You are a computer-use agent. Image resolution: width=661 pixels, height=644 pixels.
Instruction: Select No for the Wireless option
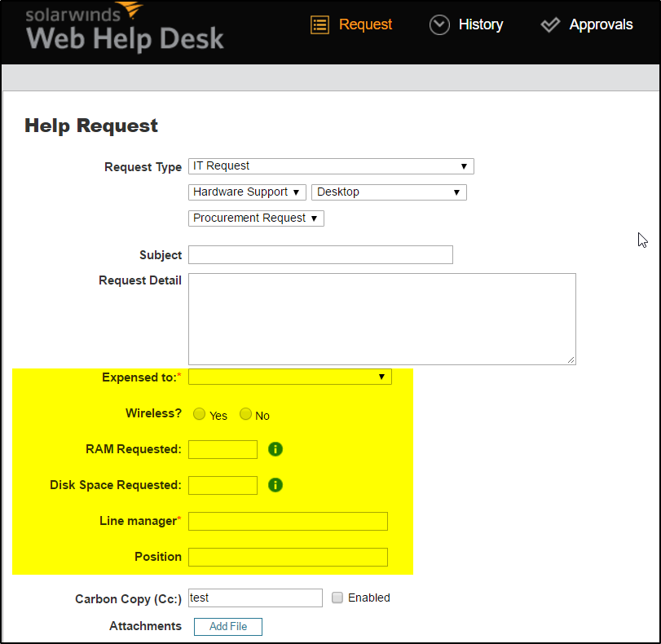pos(245,414)
